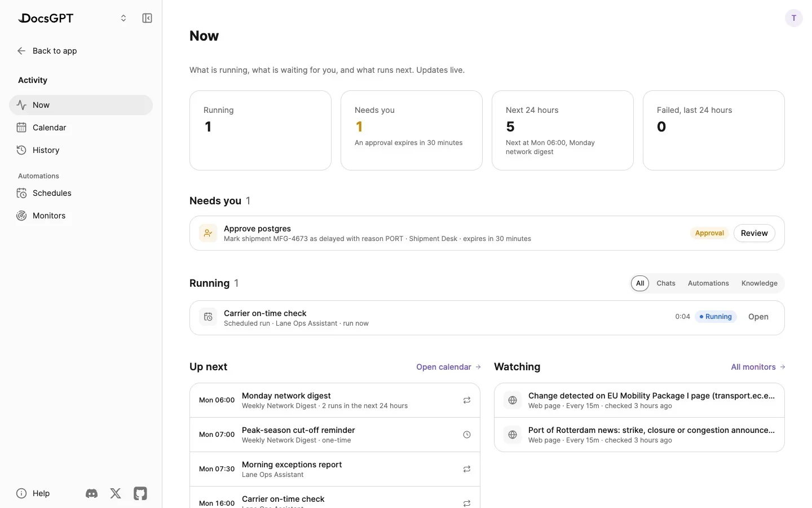Open the X (Twitter) icon link
The width and height of the screenshot is (812, 508).
[116, 493]
